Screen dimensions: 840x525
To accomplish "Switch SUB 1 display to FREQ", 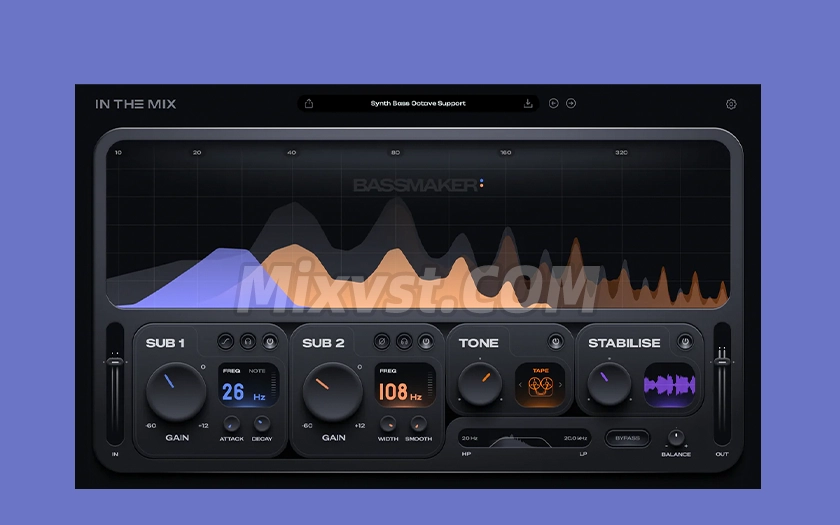I will (231, 371).
